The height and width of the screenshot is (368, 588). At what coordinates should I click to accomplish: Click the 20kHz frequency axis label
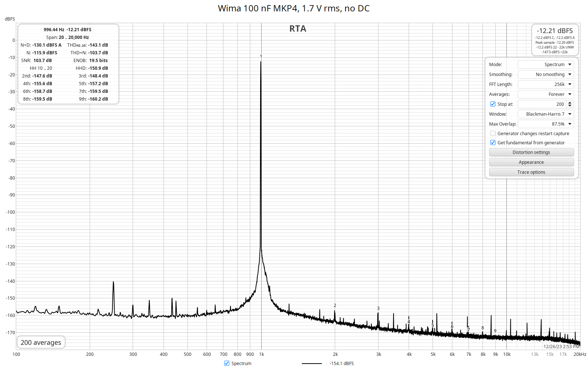[x=580, y=354]
